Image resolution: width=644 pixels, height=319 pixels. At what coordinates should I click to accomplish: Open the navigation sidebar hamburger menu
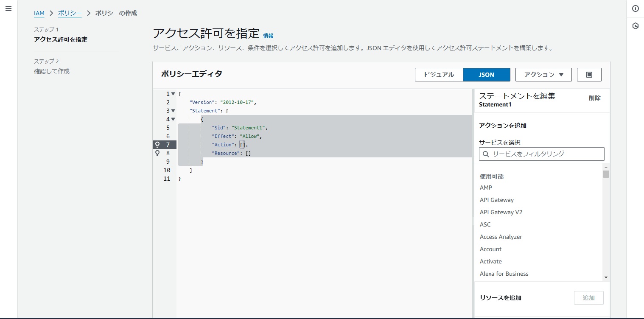point(8,8)
